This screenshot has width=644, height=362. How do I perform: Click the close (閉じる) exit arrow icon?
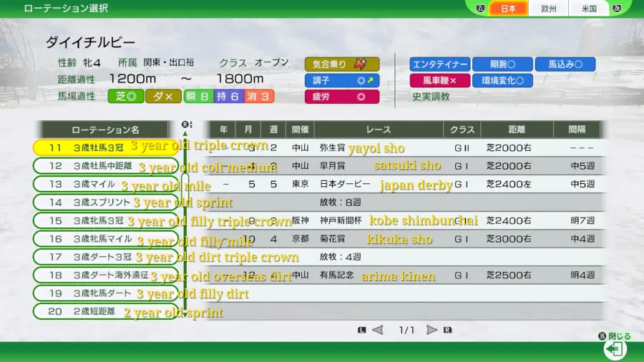615,348
